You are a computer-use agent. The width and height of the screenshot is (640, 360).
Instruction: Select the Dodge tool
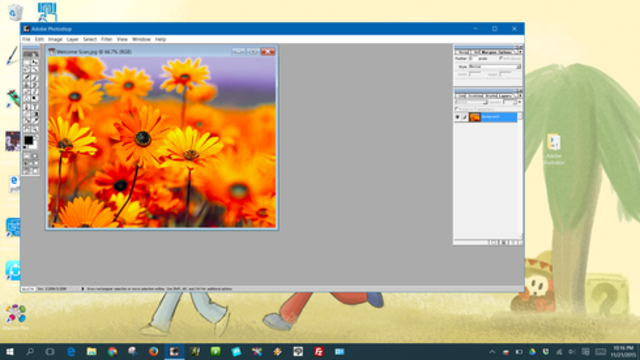pyautogui.click(x=35, y=98)
